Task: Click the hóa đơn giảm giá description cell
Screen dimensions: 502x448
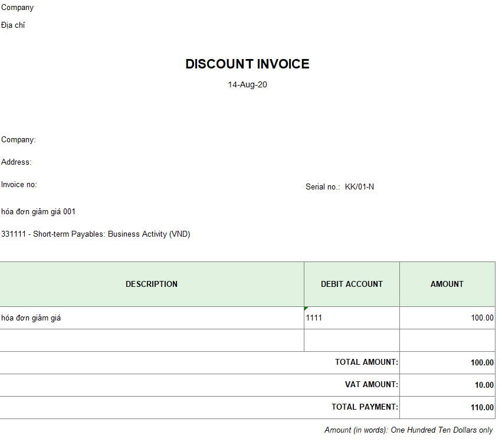Action: (x=31, y=318)
